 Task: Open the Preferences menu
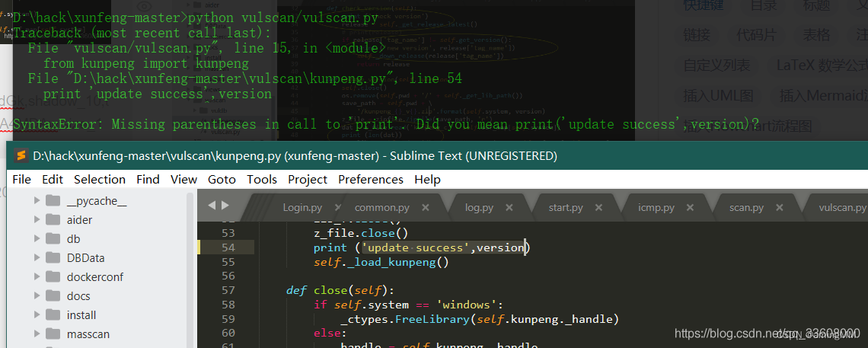pyautogui.click(x=370, y=179)
